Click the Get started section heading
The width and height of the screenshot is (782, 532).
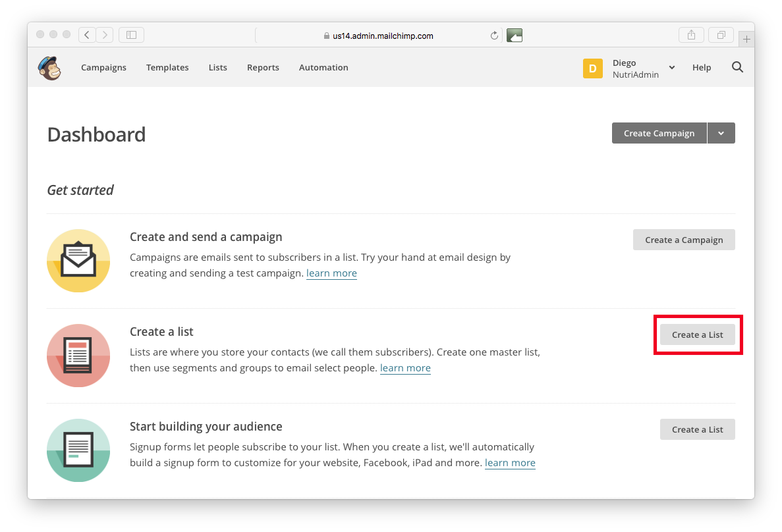pyautogui.click(x=80, y=190)
